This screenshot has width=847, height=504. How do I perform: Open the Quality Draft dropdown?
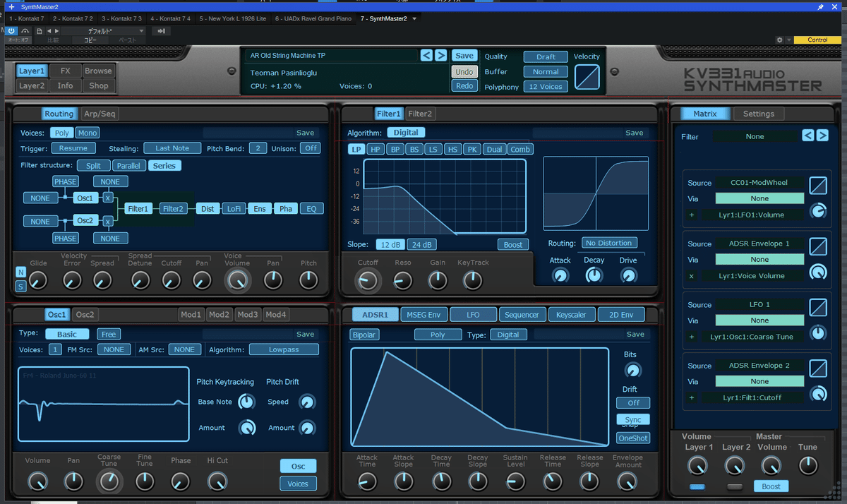[546, 56]
